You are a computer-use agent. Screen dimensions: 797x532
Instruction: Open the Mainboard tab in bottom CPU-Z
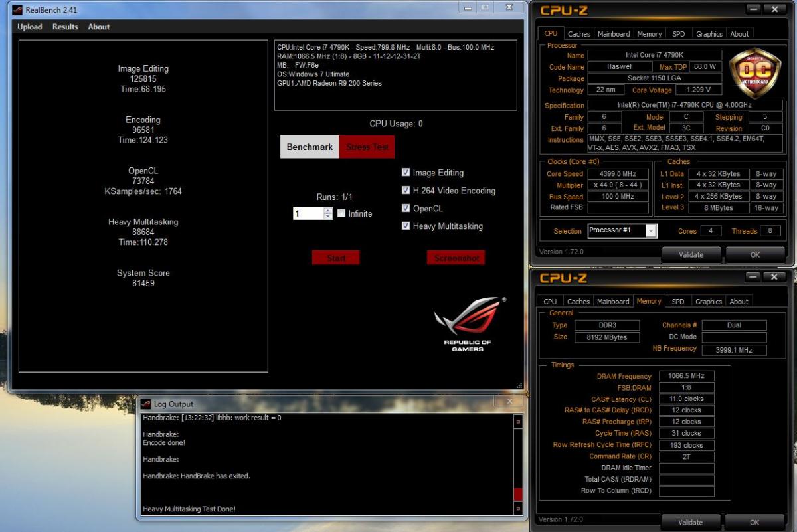coord(613,302)
